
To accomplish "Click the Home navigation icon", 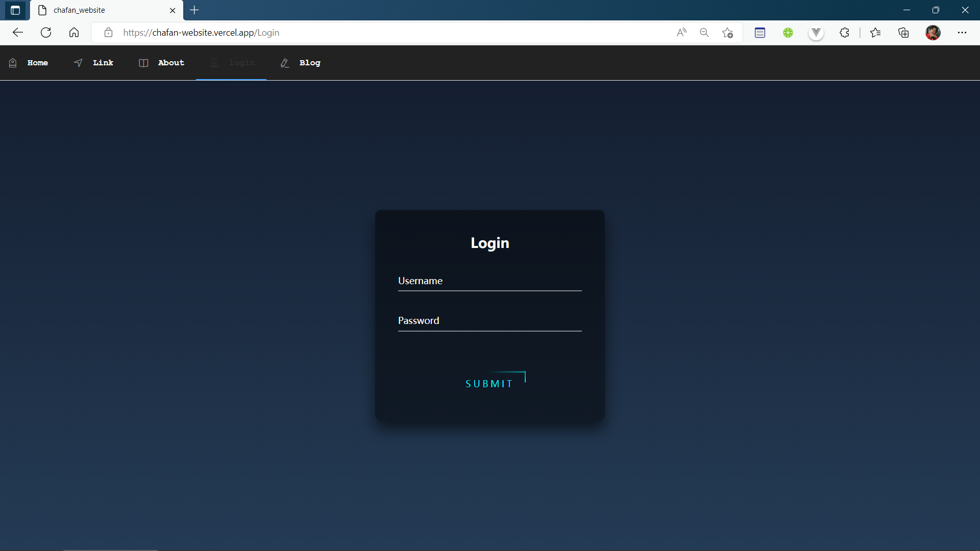I will (13, 63).
